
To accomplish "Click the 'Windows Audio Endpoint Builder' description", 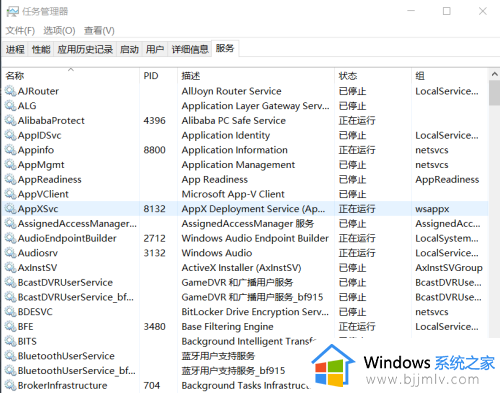I will [255, 238].
